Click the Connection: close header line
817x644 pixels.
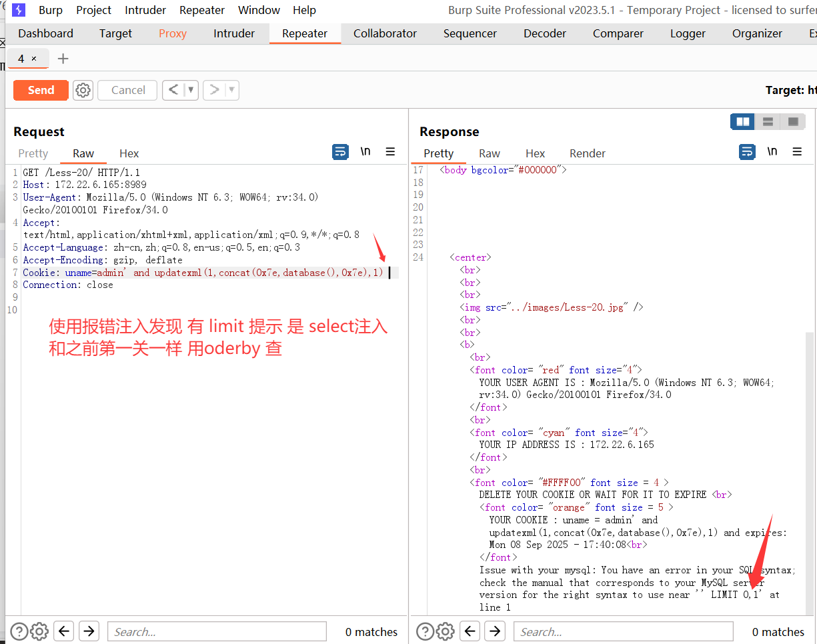(x=68, y=285)
